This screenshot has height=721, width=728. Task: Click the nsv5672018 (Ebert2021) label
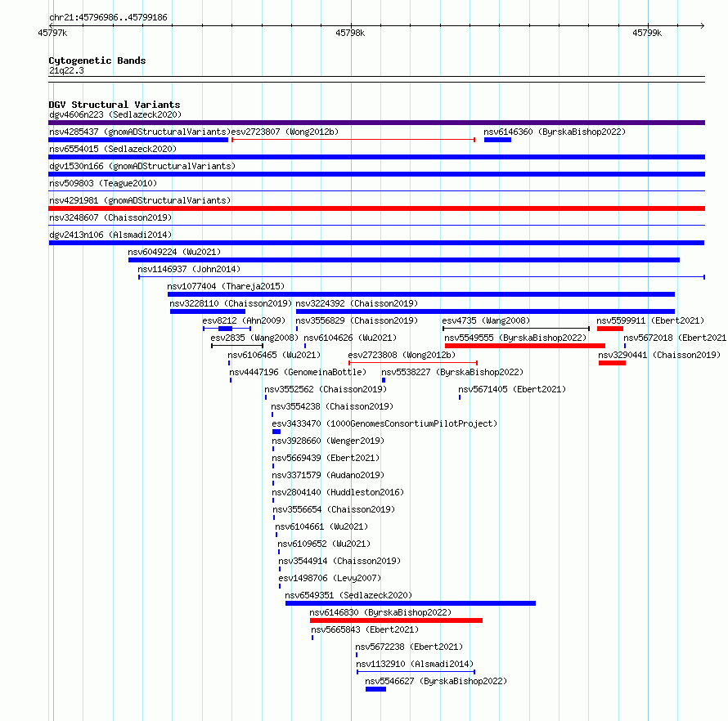[x=675, y=338]
